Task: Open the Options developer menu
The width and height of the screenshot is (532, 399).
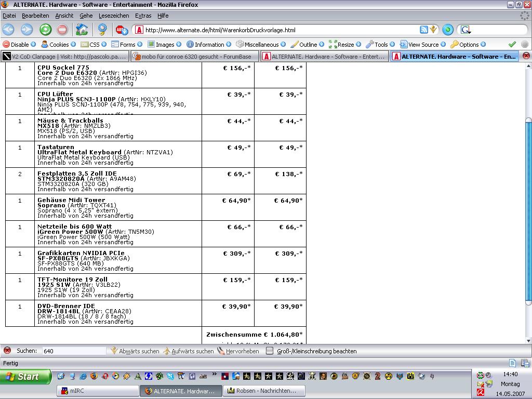Action: pyautogui.click(x=468, y=45)
